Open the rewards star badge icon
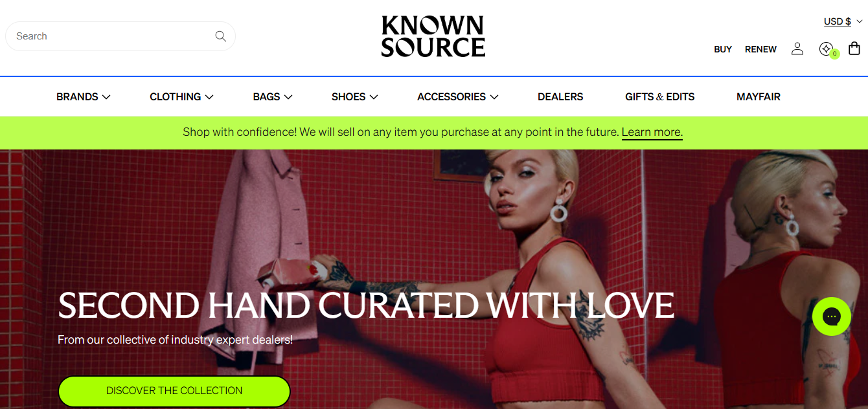The width and height of the screenshot is (868, 409). [x=828, y=50]
